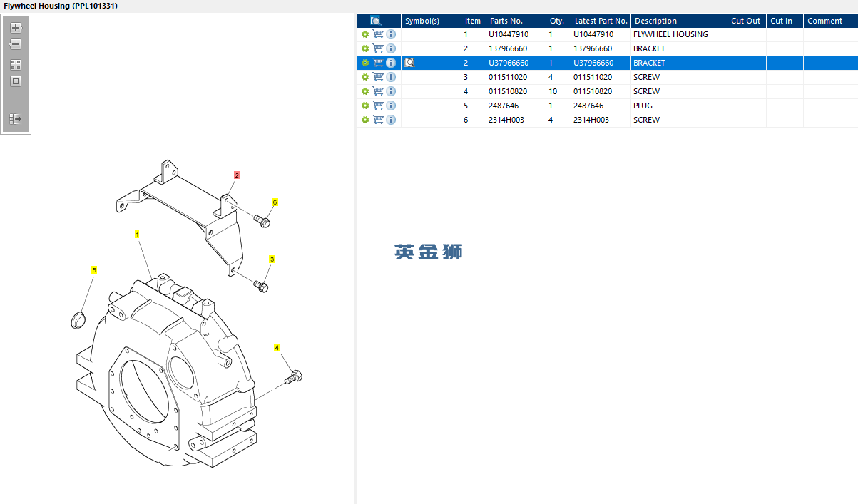Open info for U37966660 bracket
Screen dimensions: 858x504
(391, 63)
